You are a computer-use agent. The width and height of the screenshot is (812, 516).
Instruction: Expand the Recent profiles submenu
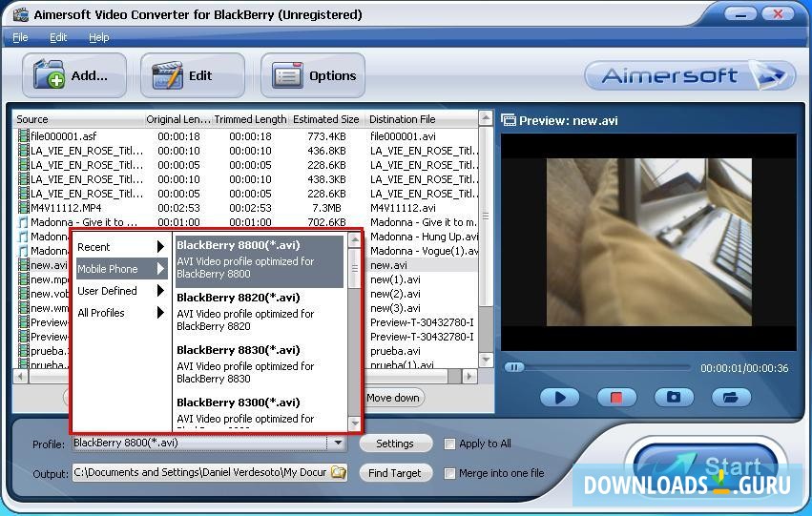(121, 247)
